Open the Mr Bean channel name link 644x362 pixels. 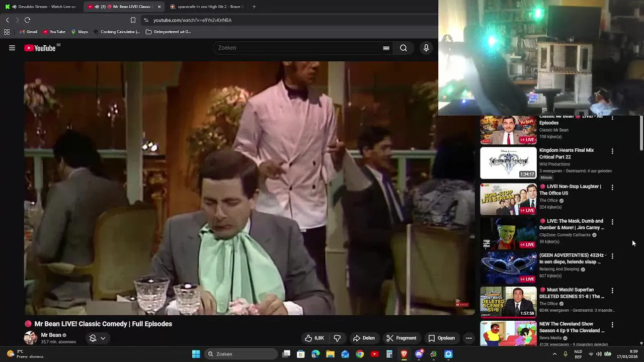click(51, 335)
